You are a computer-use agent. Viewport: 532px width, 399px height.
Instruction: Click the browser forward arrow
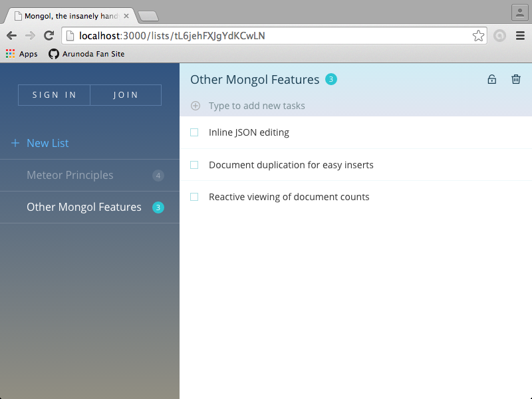(x=30, y=36)
